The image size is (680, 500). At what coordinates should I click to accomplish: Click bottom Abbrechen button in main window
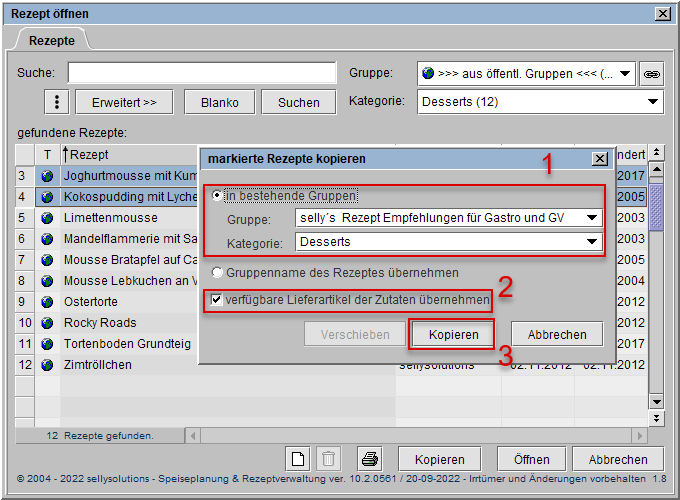click(x=618, y=459)
